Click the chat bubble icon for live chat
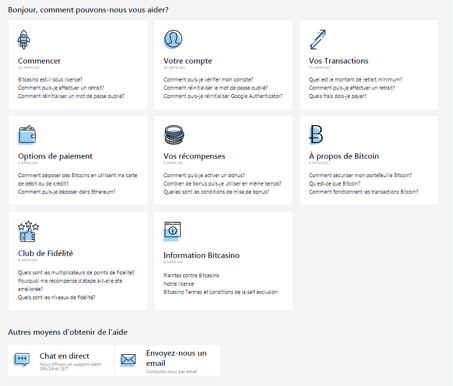Viewport: 453px width, 386px height. pyautogui.click(x=22, y=360)
